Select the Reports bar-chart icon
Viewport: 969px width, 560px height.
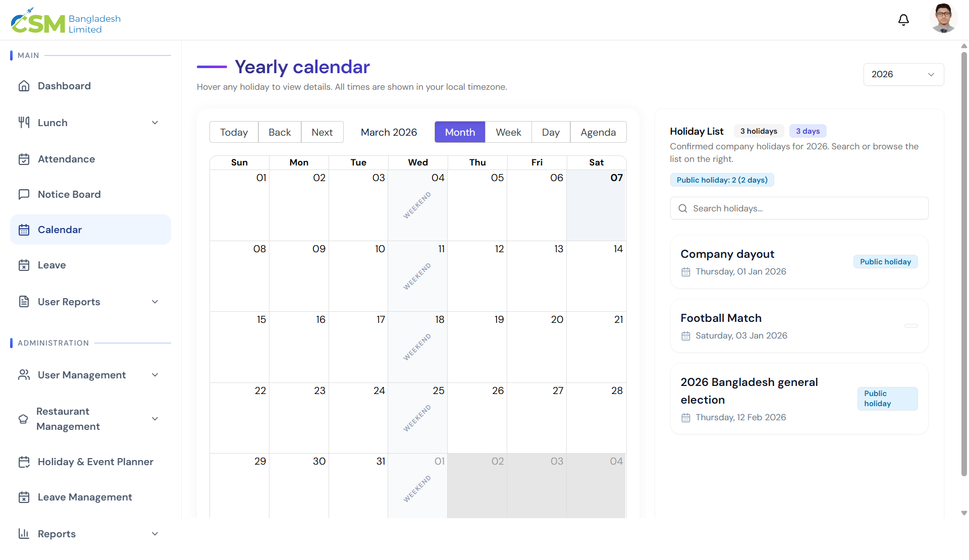23,533
